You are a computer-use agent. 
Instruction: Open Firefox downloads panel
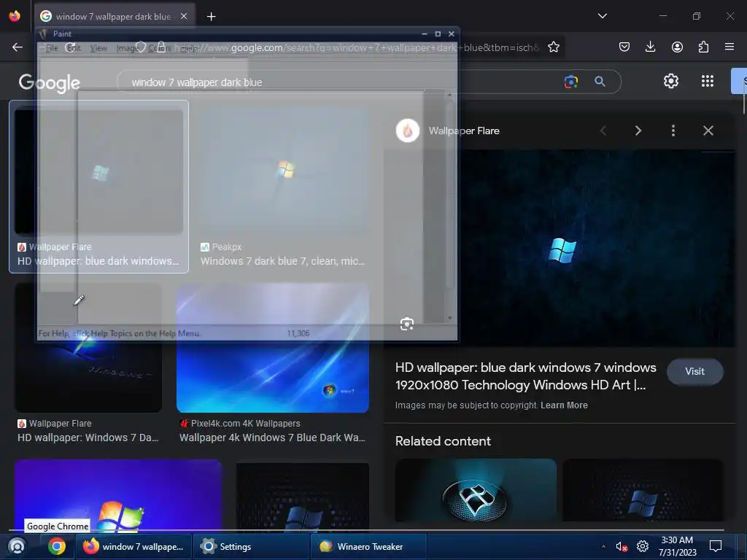[x=650, y=47]
